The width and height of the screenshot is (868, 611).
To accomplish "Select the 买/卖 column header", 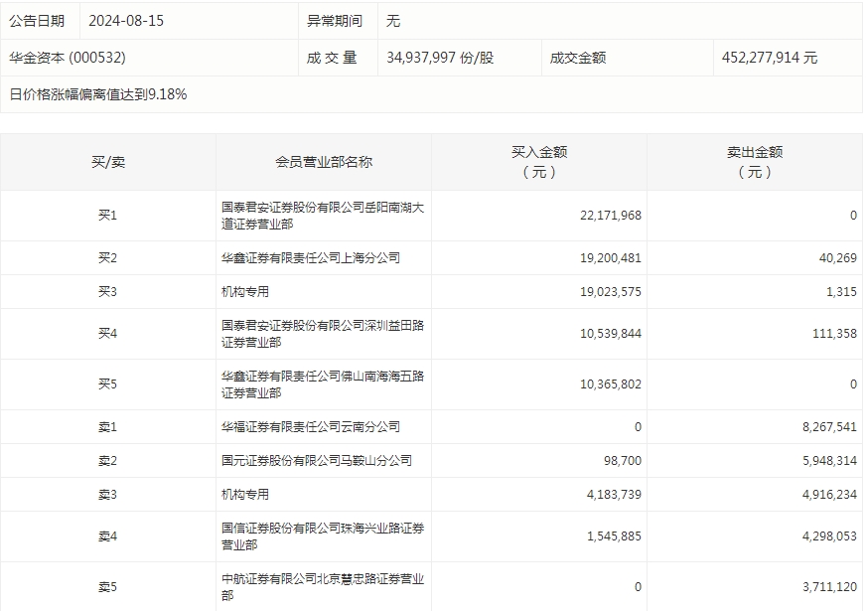I will (108, 162).
